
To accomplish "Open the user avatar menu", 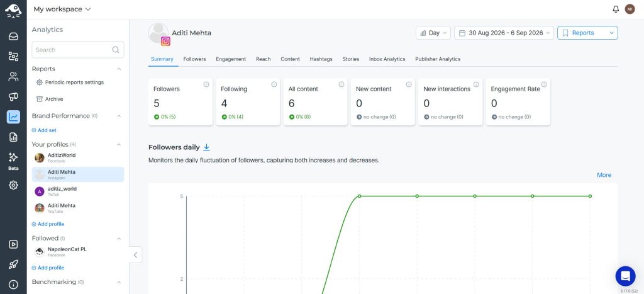I will coord(630,9).
